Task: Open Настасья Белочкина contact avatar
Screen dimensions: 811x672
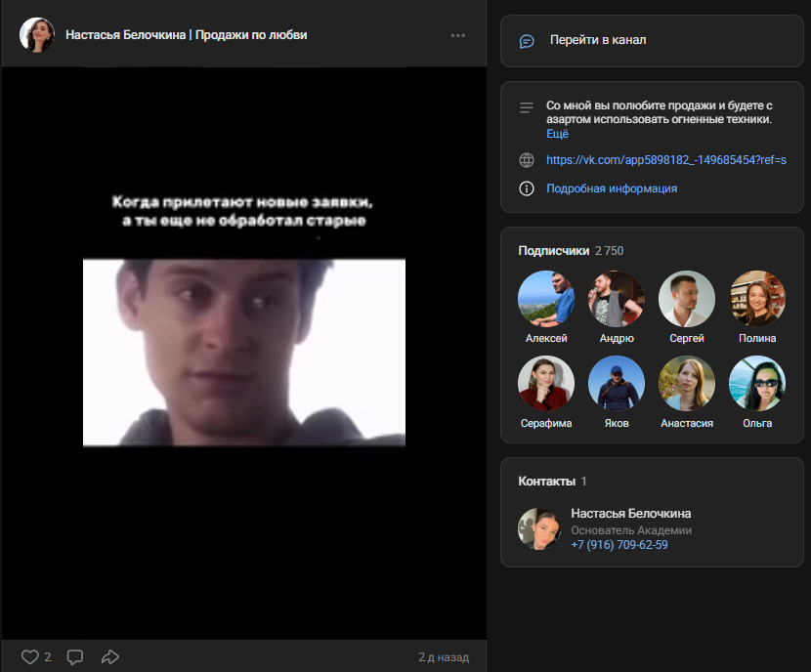Action: coord(537,528)
